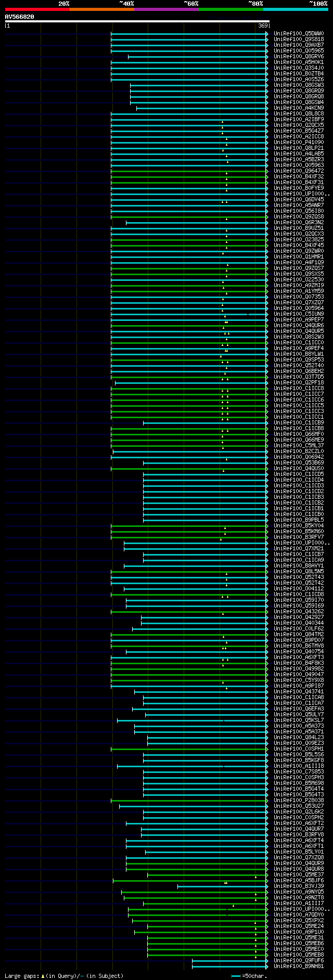Image resolution: width=333 pixels, height=980 pixels.
Task: Select hit label UniRef100_B5KY04
Action: [299, 525]
